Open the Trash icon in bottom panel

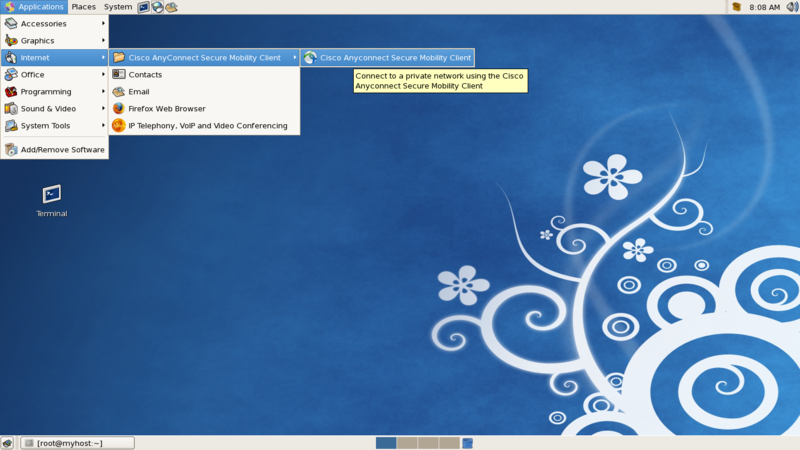[x=467, y=443]
